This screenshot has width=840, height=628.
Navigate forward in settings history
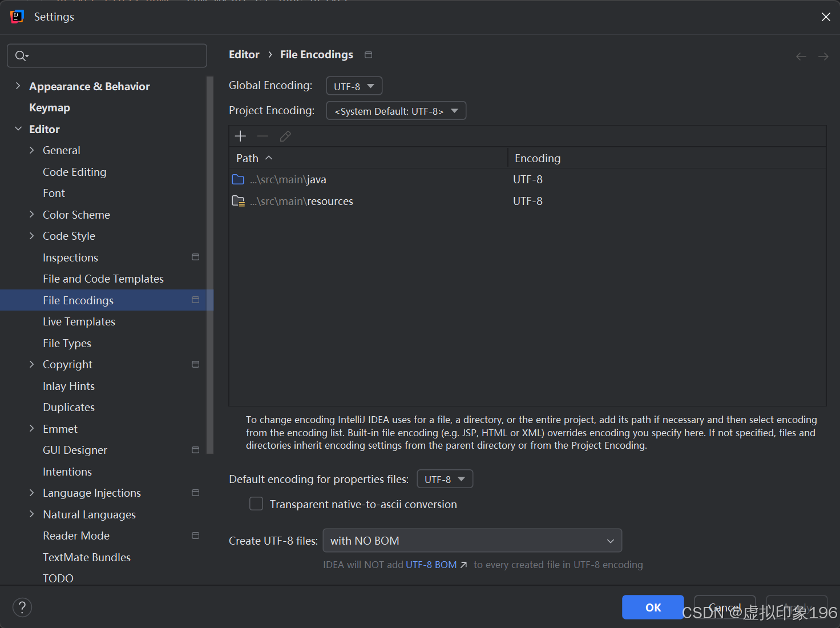(823, 56)
